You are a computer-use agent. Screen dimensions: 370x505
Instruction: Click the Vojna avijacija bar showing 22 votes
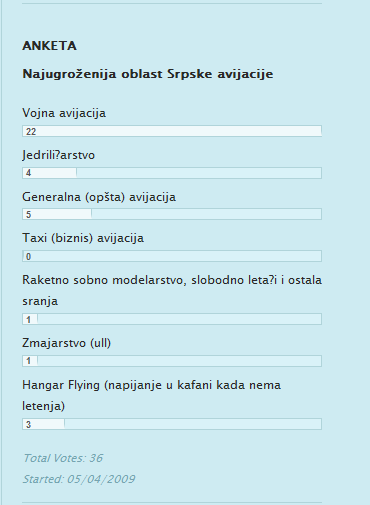[x=172, y=131]
